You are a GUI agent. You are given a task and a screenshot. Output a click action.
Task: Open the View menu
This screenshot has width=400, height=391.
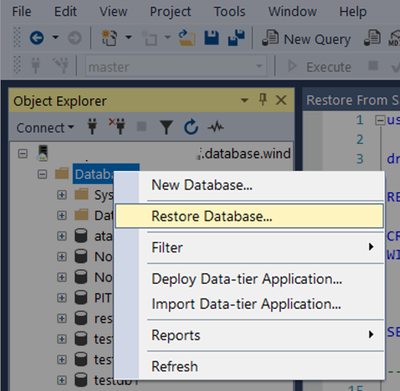click(x=113, y=12)
